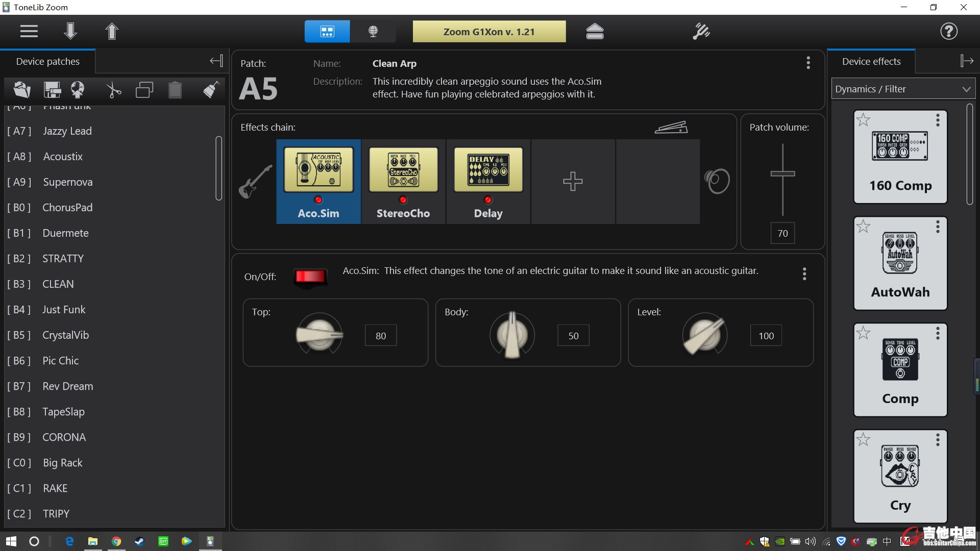Click the hamburger main menu icon
The width and height of the screenshot is (980, 551).
coord(29,32)
